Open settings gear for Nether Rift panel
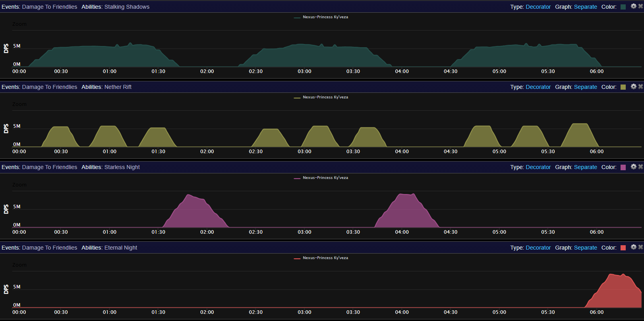Screen dimensions: 644x321 [634, 86]
